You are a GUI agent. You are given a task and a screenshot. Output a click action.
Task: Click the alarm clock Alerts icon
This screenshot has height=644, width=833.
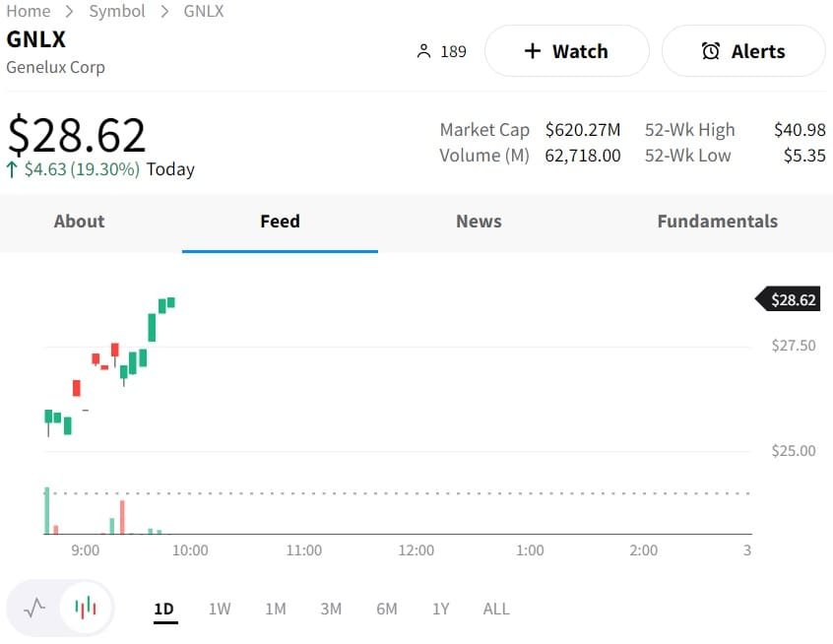[710, 51]
